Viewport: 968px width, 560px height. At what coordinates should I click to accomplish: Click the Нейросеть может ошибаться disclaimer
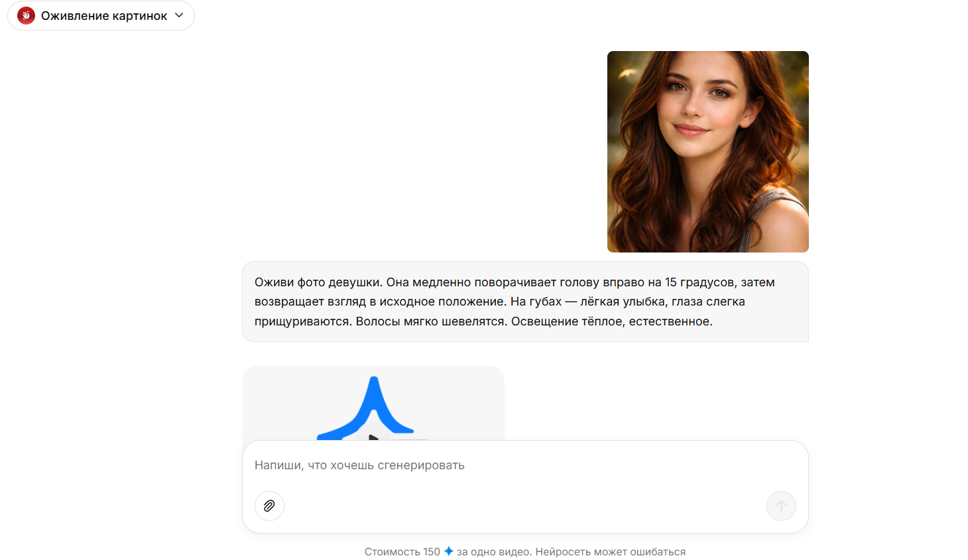click(610, 552)
